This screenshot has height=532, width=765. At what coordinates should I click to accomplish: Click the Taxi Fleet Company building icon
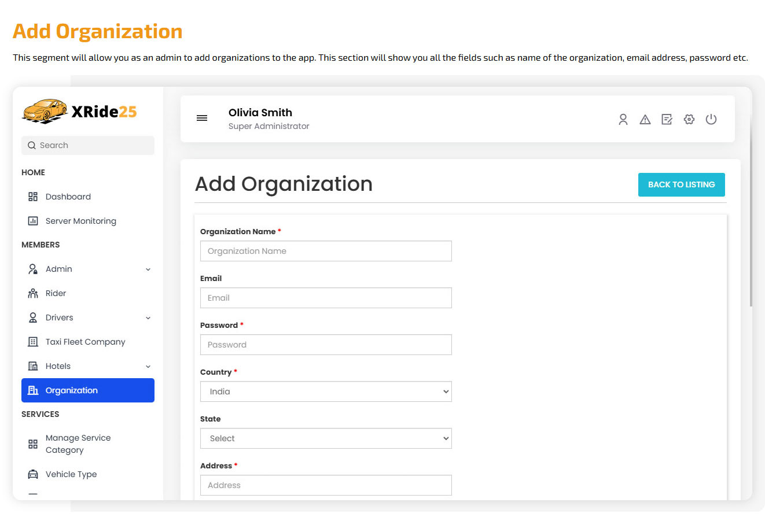[x=33, y=342]
